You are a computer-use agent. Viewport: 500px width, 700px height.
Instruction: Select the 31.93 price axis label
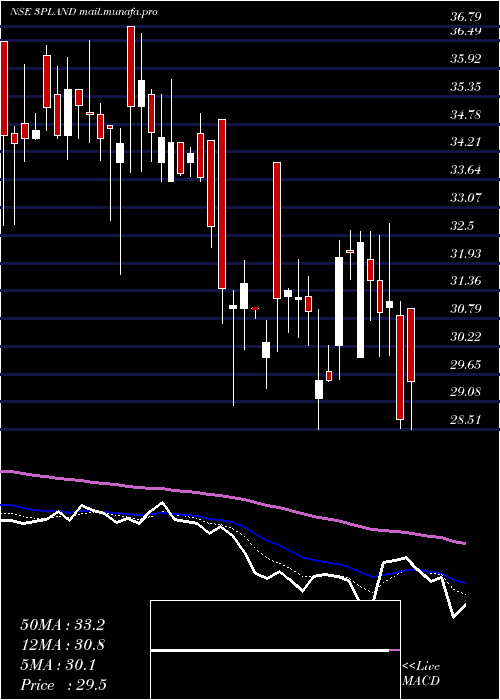466,253
